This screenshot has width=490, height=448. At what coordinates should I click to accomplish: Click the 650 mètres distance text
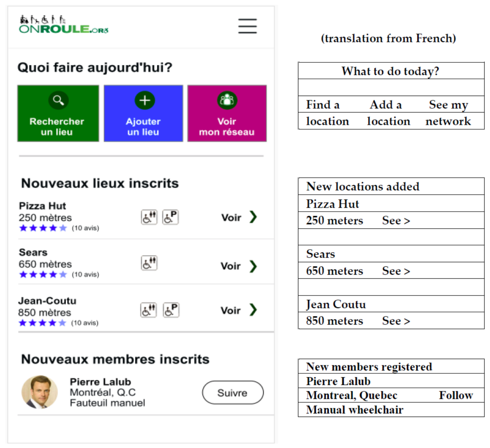tap(45, 264)
